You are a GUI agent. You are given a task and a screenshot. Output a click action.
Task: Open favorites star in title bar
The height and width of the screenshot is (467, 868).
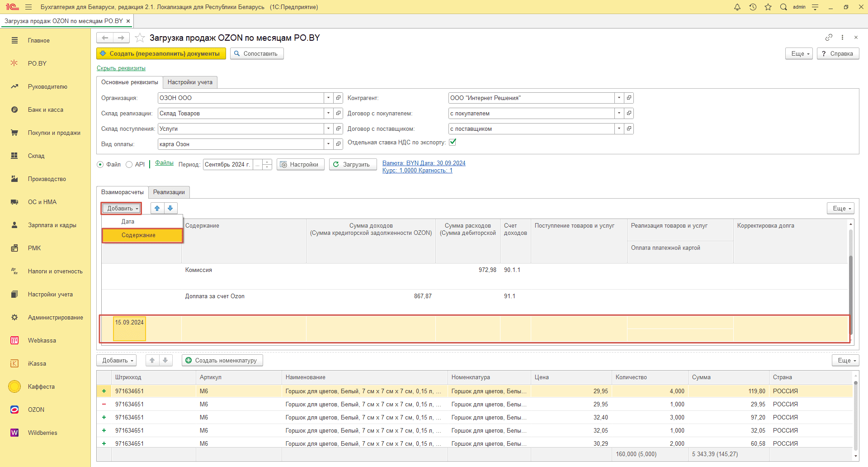[x=768, y=7]
